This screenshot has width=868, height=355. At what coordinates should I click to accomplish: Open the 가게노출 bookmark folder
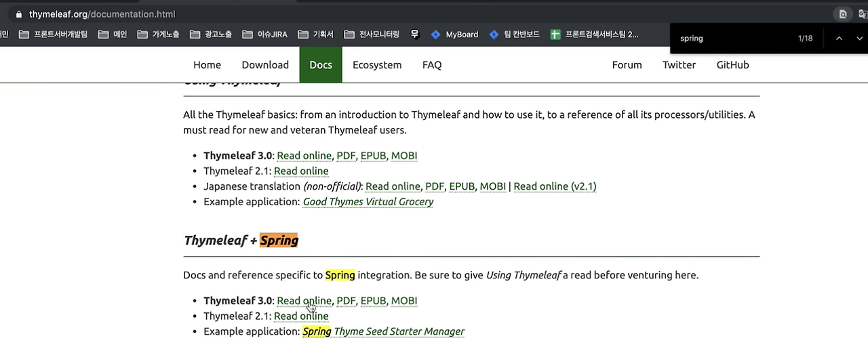click(158, 35)
